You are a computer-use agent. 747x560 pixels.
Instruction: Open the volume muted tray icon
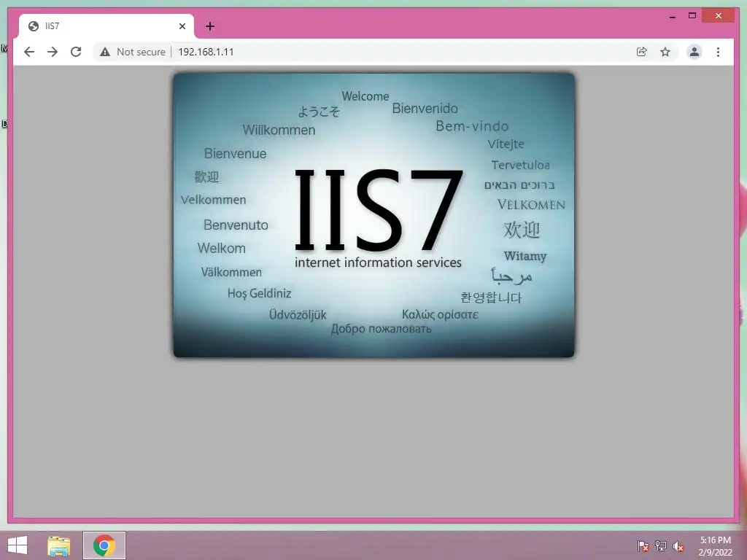(678, 546)
